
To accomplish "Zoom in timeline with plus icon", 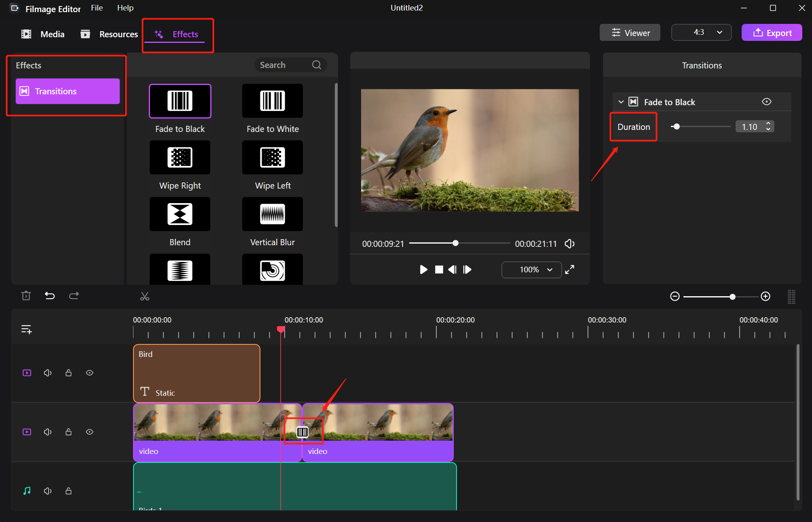I will [x=765, y=297].
